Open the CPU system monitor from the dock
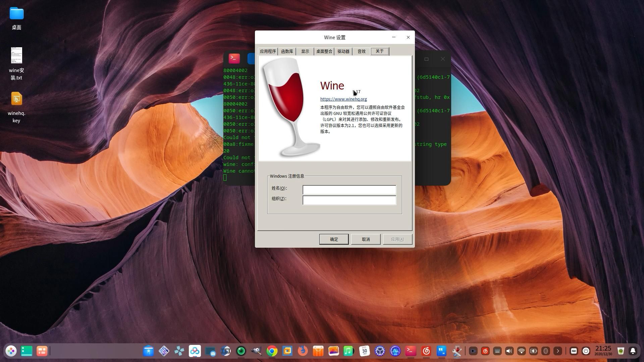The width and height of the screenshot is (644, 362). click(394, 351)
